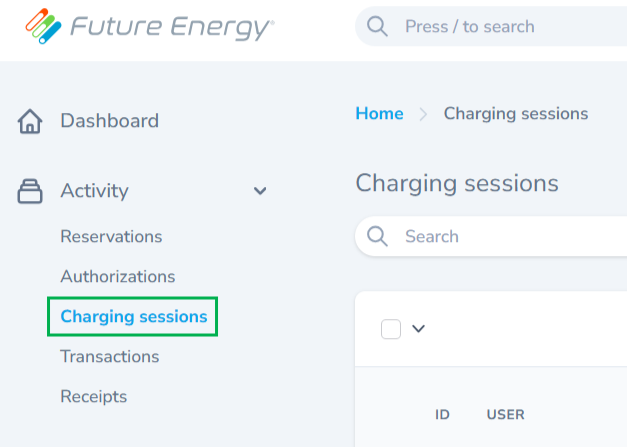Toggle the select-all sessions checkbox
Viewport: 627px width, 447px height.
click(391, 329)
